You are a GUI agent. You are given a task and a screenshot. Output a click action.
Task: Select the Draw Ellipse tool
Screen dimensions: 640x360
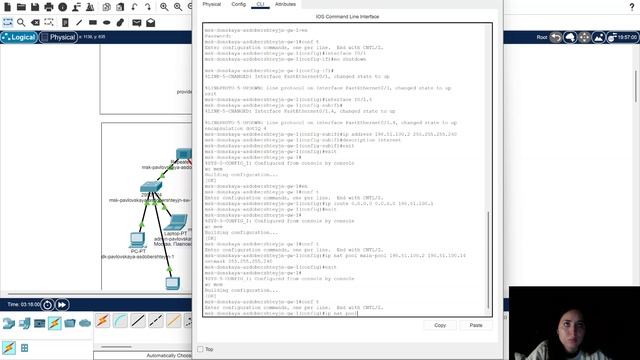coord(107,22)
